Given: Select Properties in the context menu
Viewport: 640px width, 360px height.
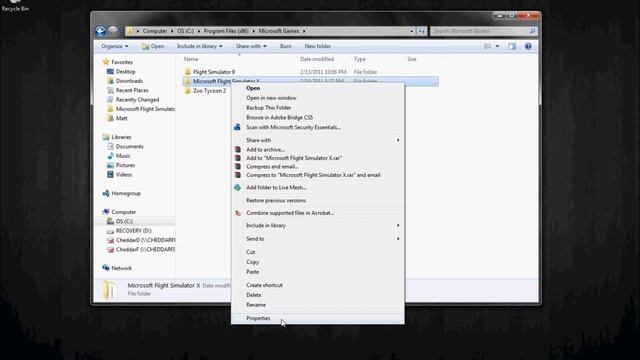Looking at the screenshot, I should tap(318, 318).
